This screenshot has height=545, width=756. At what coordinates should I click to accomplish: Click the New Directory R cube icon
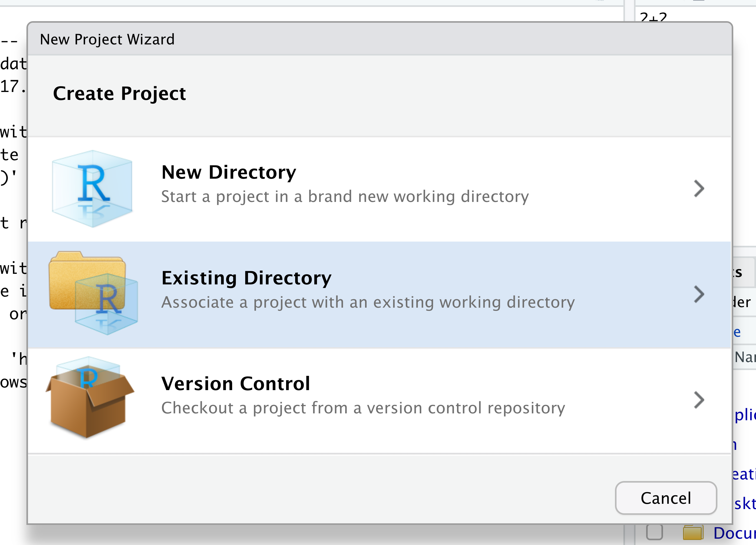click(92, 188)
